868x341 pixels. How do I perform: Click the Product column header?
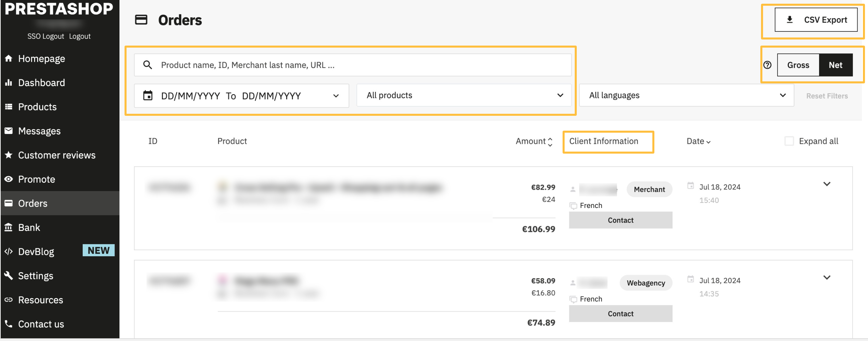(x=232, y=141)
